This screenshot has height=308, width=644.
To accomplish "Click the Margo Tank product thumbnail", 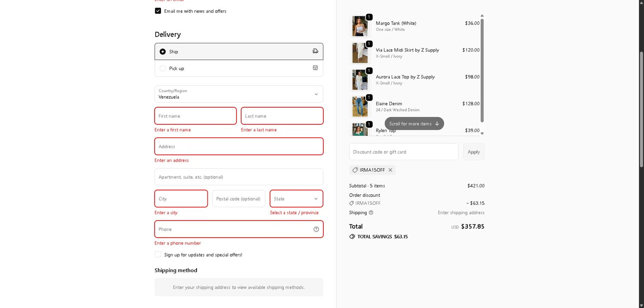I will [x=360, y=26].
